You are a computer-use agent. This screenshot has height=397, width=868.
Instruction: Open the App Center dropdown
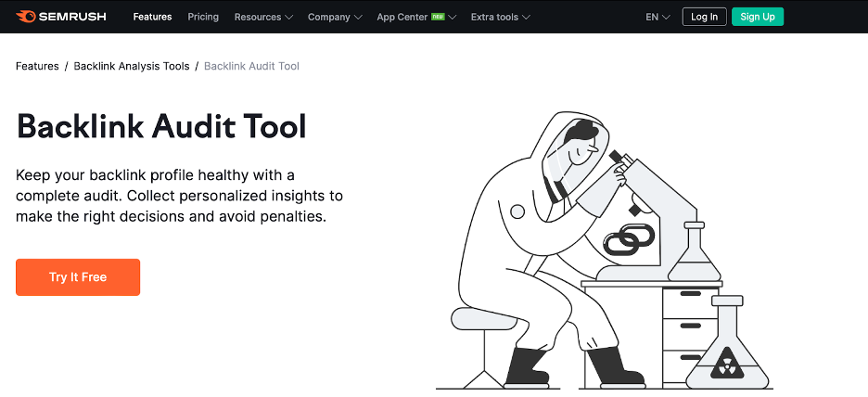point(416,17)
